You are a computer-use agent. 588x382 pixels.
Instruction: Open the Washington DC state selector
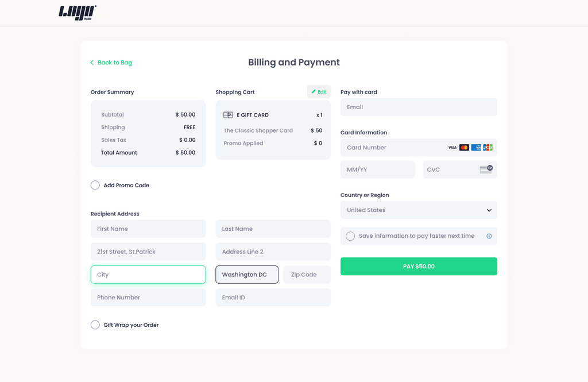[247, 275]
